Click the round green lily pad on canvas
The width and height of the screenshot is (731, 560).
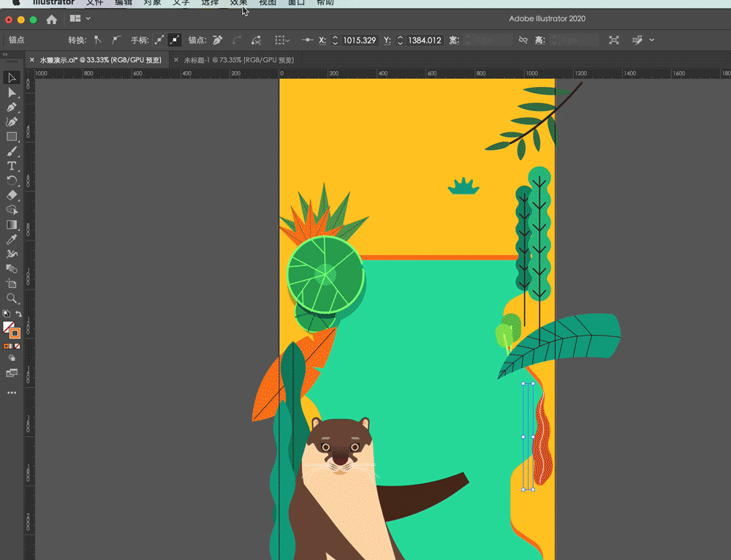point(325,275)
